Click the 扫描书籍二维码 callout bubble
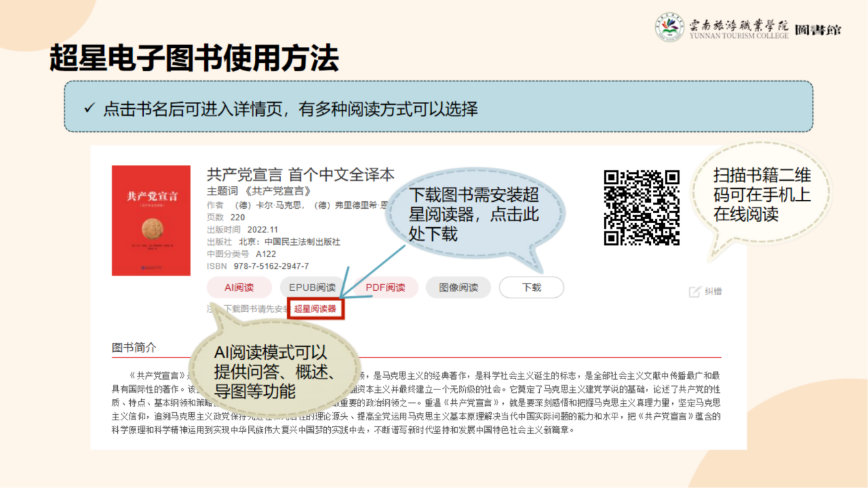Image resolution: width=868 pixels, height=488 pixels. 761,194
